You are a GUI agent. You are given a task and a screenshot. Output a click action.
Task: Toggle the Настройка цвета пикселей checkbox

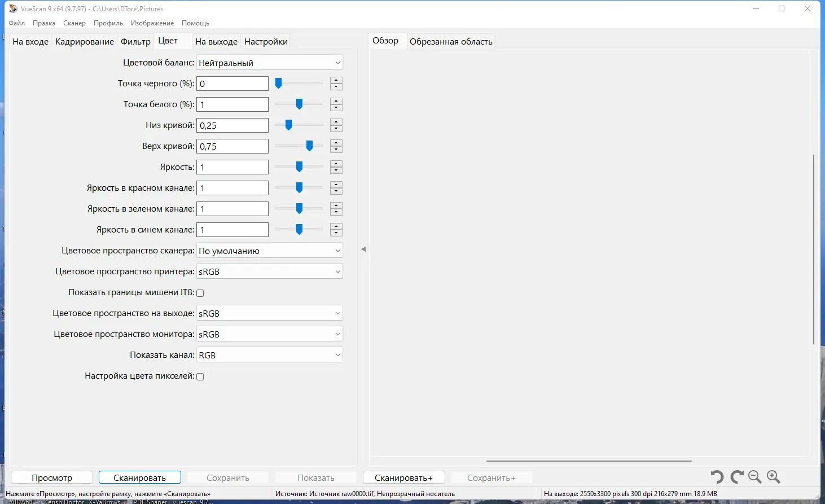coord(200,376)
